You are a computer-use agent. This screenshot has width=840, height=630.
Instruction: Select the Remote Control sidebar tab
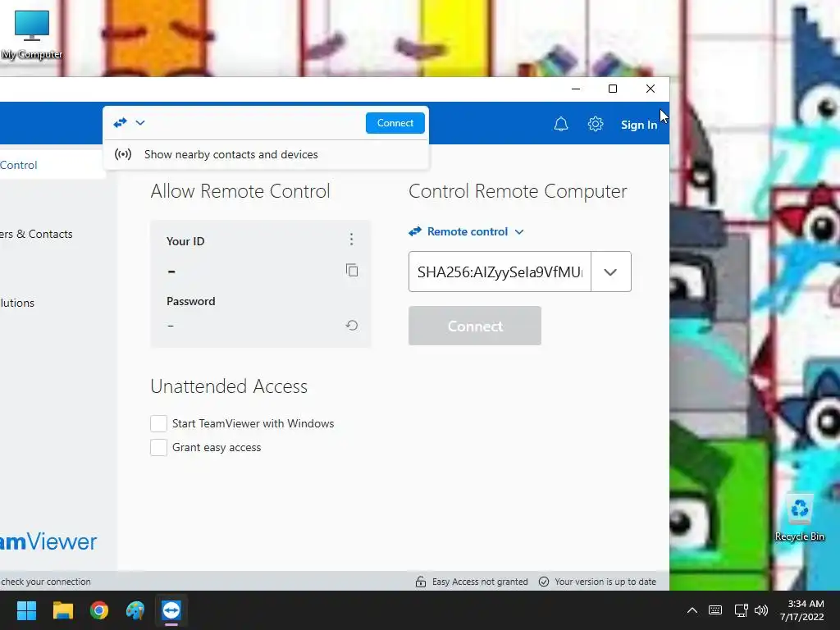(52, 165)
